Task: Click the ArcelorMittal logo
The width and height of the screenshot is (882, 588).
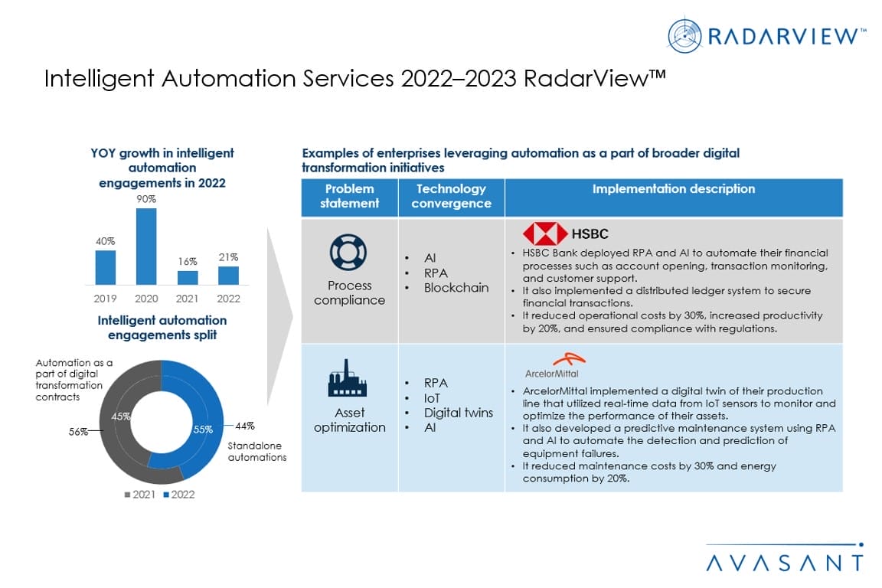Action: click(551, 364)
